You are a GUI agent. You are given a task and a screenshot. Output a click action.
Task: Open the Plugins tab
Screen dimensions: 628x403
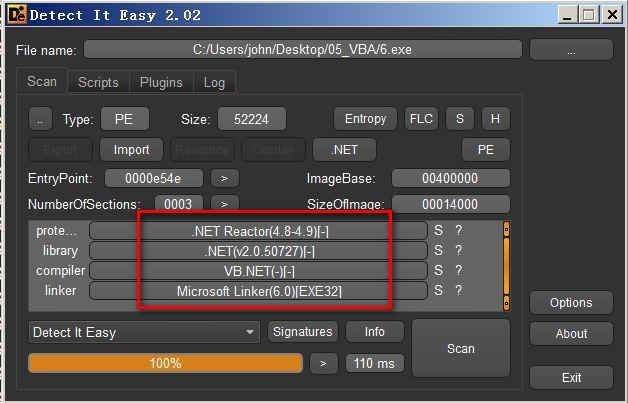click(x=161, y=82)
